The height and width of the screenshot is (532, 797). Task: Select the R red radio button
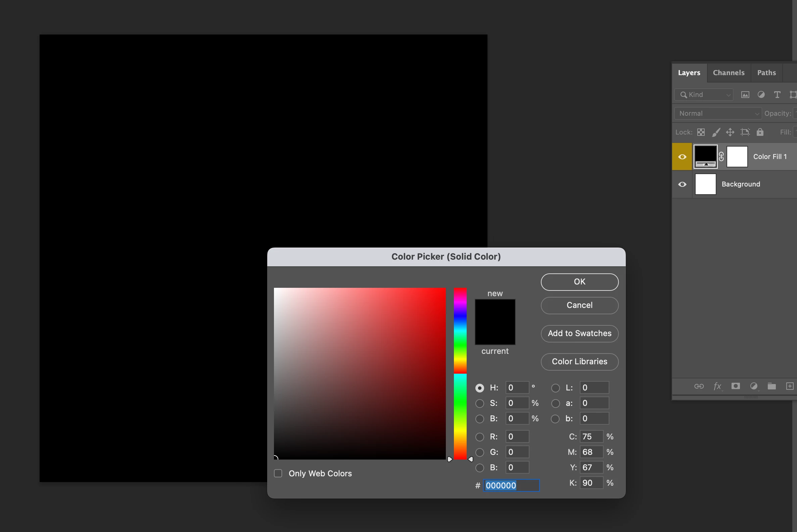pyautogui.click(x=479, y=437)
